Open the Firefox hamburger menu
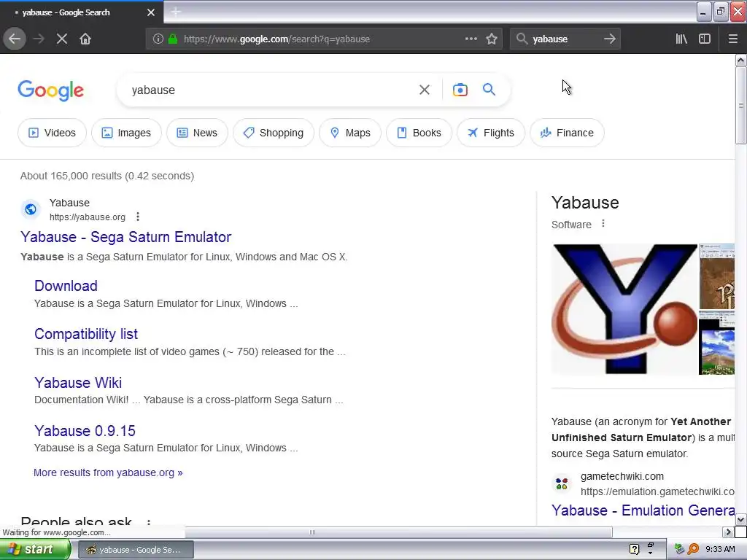Screen dimensions: 747x560 [x=732, y=39]
